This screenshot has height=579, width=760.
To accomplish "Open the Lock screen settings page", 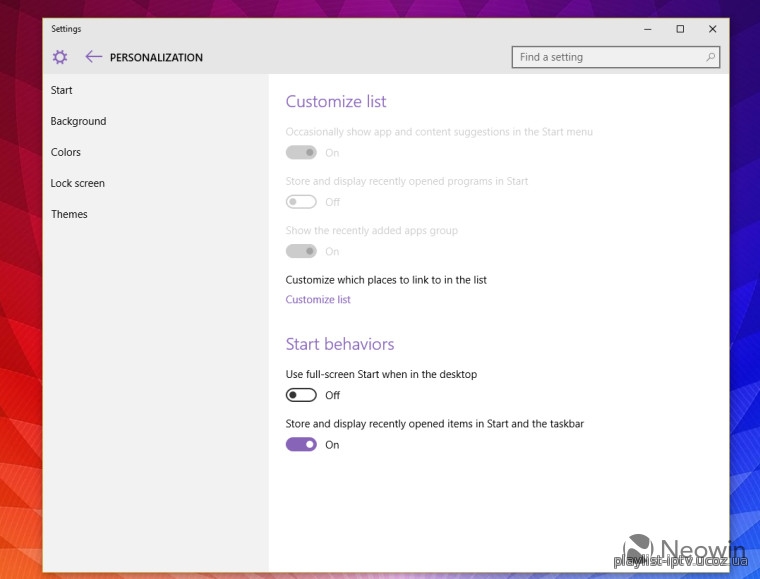I will pos(78,183).
